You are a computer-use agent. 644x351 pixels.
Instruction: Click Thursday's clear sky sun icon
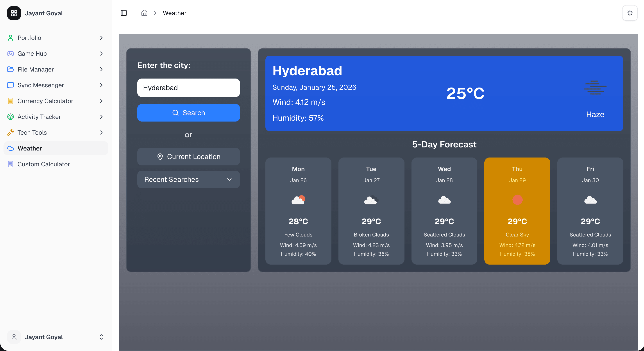point(517,200)
